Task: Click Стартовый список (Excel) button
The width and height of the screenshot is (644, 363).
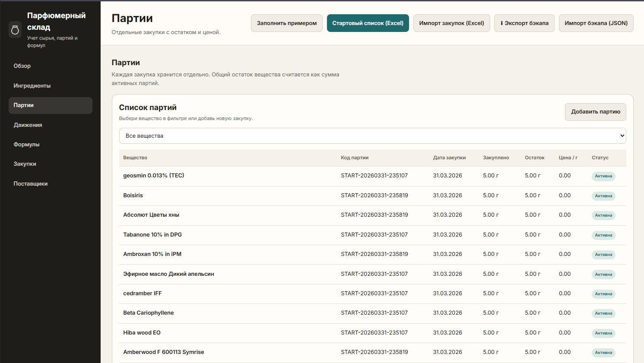Action: [x=368, y=23]
